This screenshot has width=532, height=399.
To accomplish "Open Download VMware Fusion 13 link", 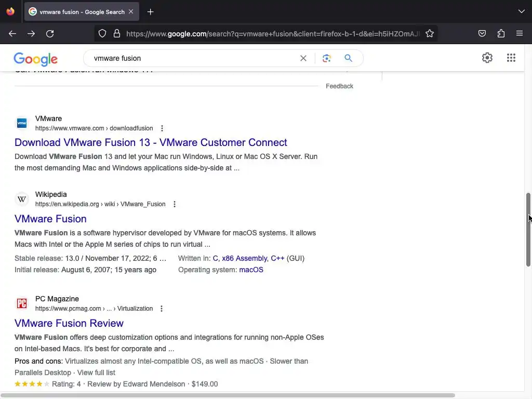I will point(151,142).
